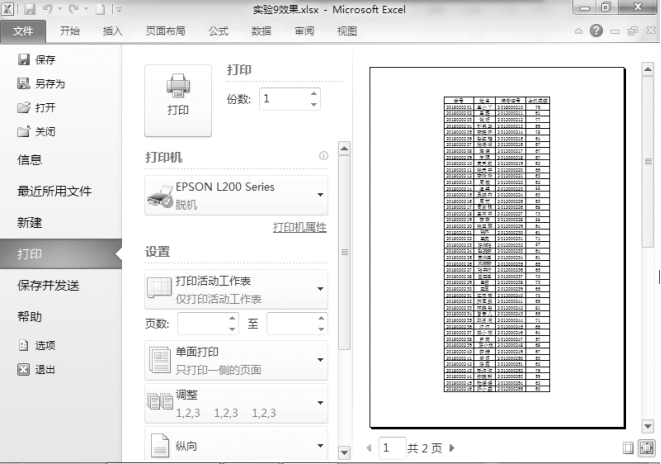The height and width of the screenshot is (464, 661).
Task: Switch to the 审阅 ribbon tab
Action: (304, 31)
